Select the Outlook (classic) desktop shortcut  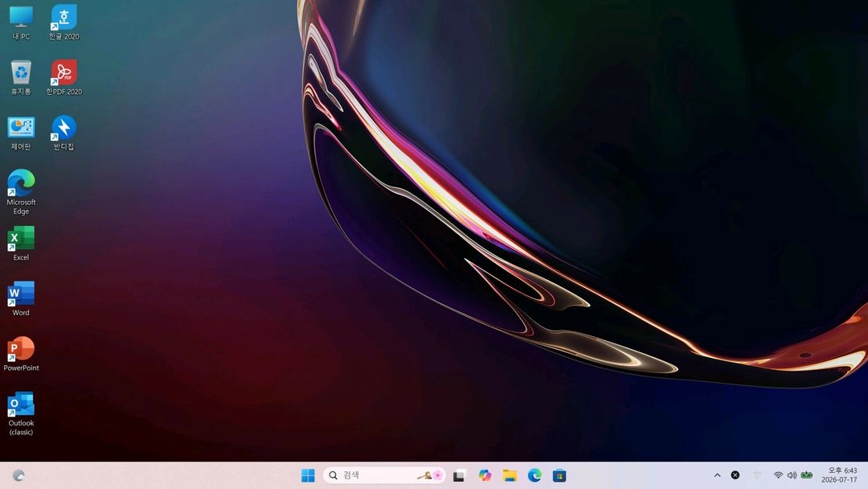point(21,413)
